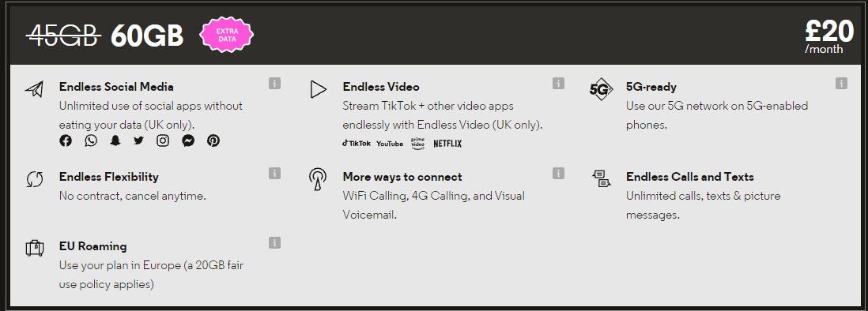Click the crossed-out 45GB text
Viewport: 868px width, 311px height.
tap(64, 36)
